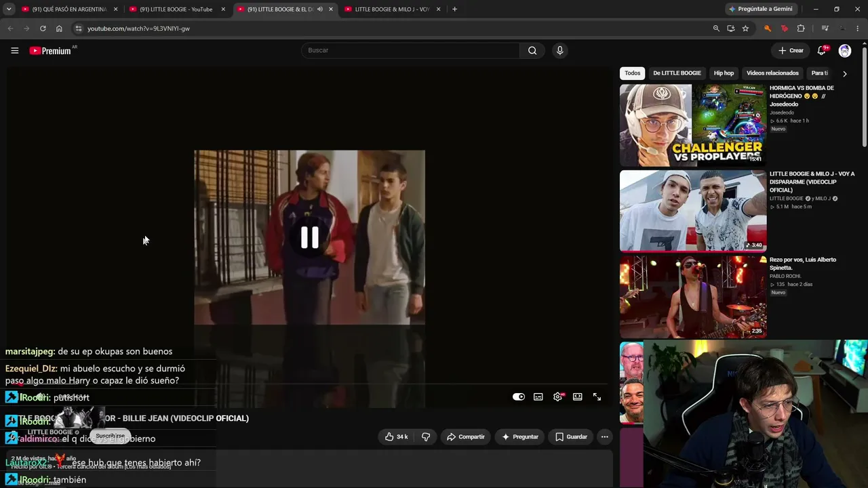Screen dimensions: 868x488
Task: Open the account avatar menu
Action: pos(845,50)
